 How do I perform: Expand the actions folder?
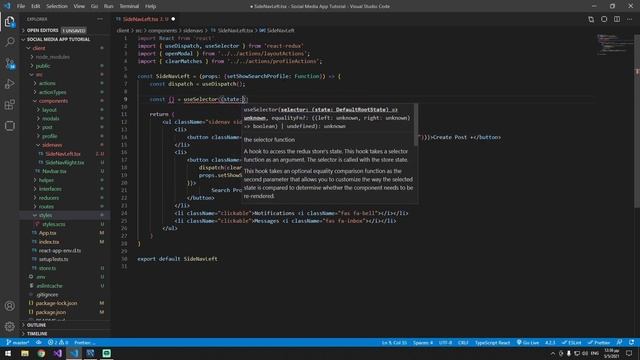point(47,83)
